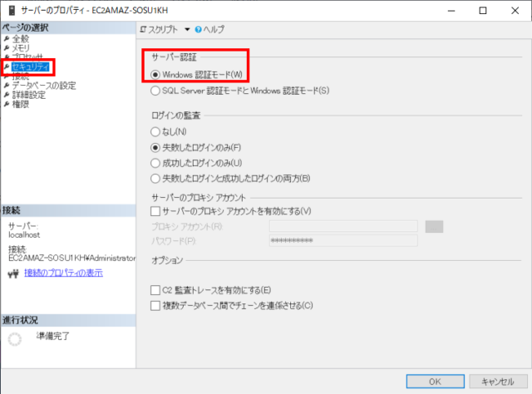Select 失敗したログインと成功したログインの両方 option

tap(155, 179)
